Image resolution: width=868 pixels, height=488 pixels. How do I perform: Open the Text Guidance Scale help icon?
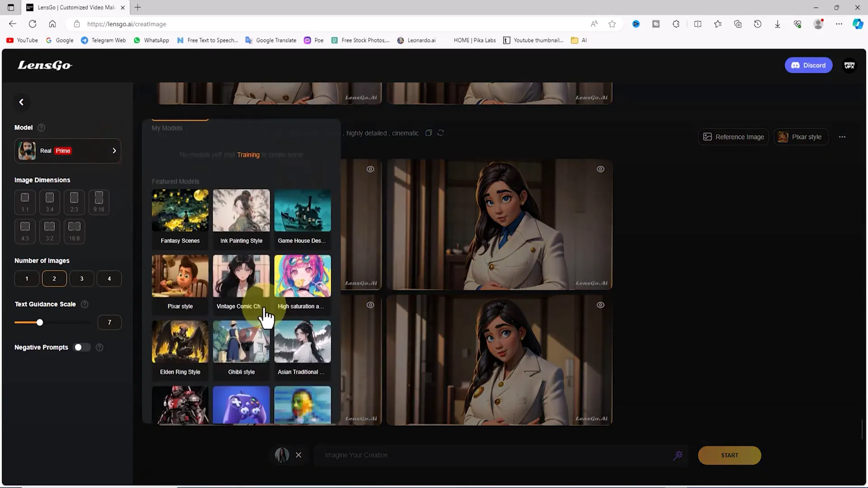tap(85, 304)
